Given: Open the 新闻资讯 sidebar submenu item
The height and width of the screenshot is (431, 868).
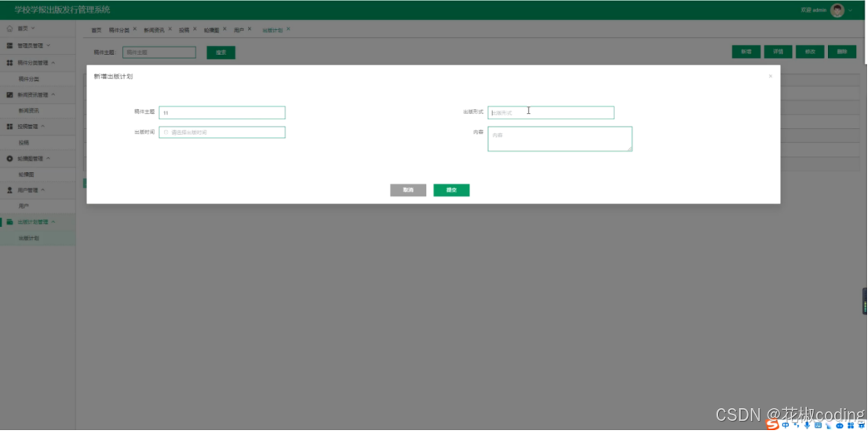Looking at the screenshot, I should (38, 111).
